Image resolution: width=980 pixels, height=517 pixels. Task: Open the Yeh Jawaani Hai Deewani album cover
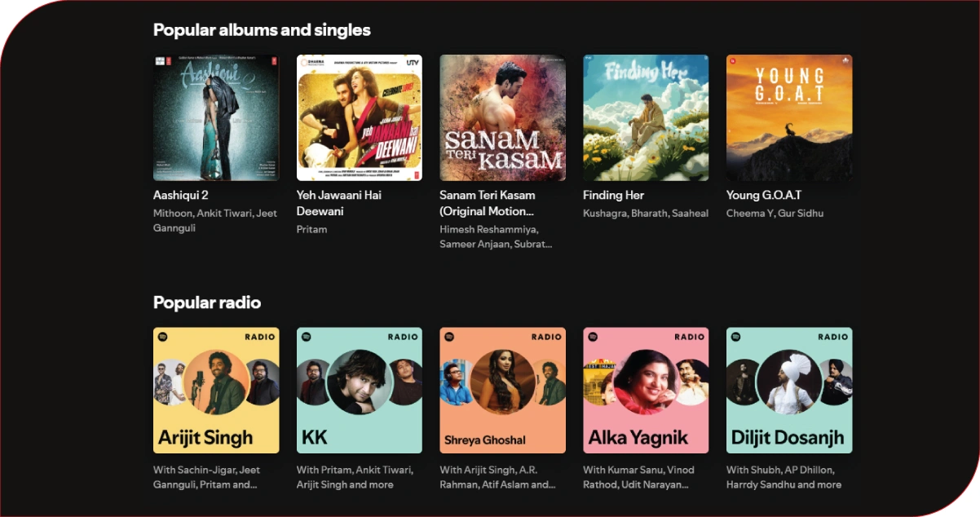(360, 117)
